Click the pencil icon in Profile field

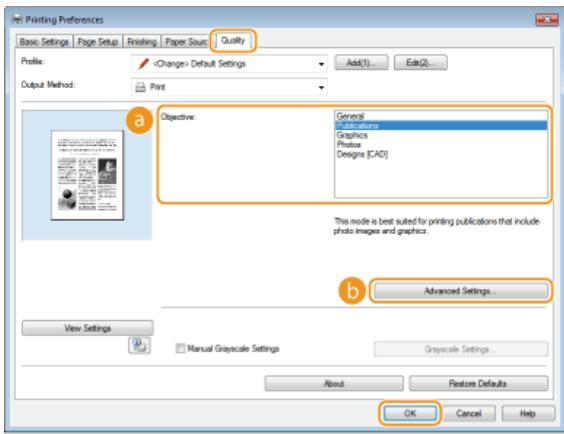143,64
